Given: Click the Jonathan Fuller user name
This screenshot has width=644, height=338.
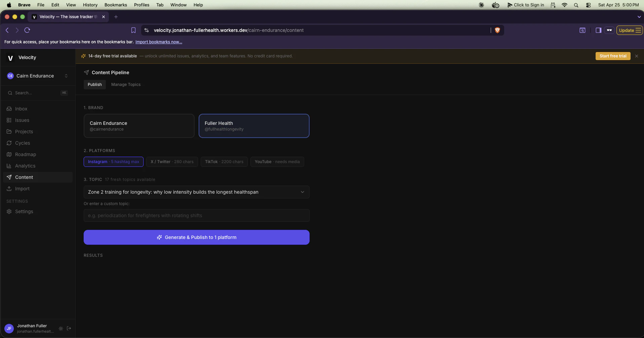Looking at the screenshot, I should tap(32, 326).
